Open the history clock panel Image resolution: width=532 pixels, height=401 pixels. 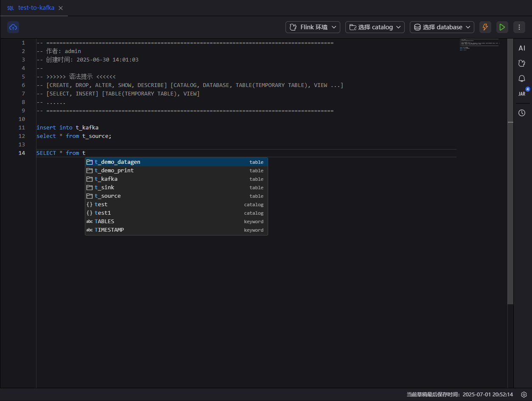[x=522, y=113]
